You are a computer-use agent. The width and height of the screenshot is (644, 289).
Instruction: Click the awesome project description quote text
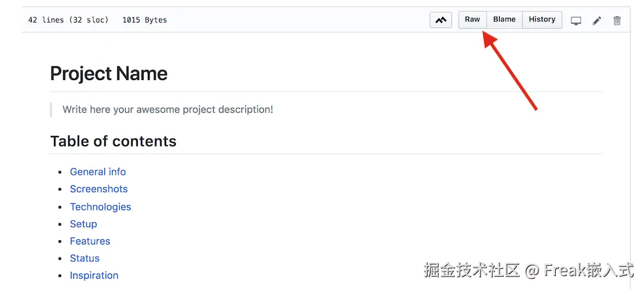point(167,110)
